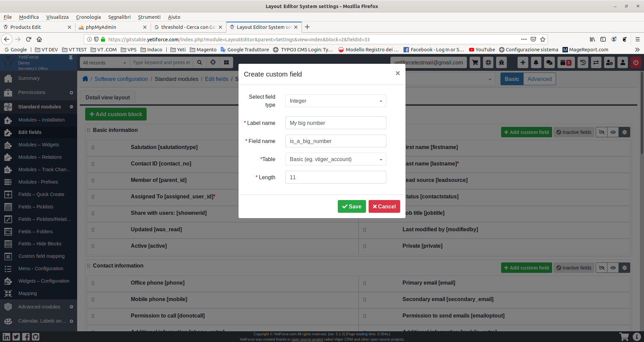Open the history clock icon in header
Viewport: 644px width, 342px height.
(583, 62)
